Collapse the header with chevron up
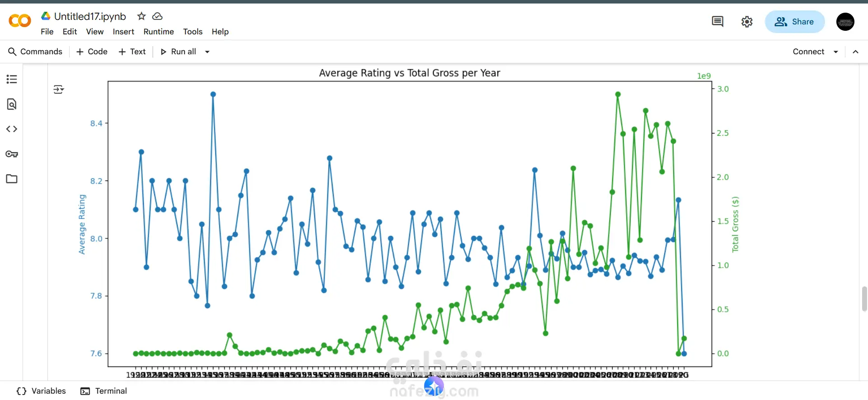The image size is (868, 400). pos(855,52)
